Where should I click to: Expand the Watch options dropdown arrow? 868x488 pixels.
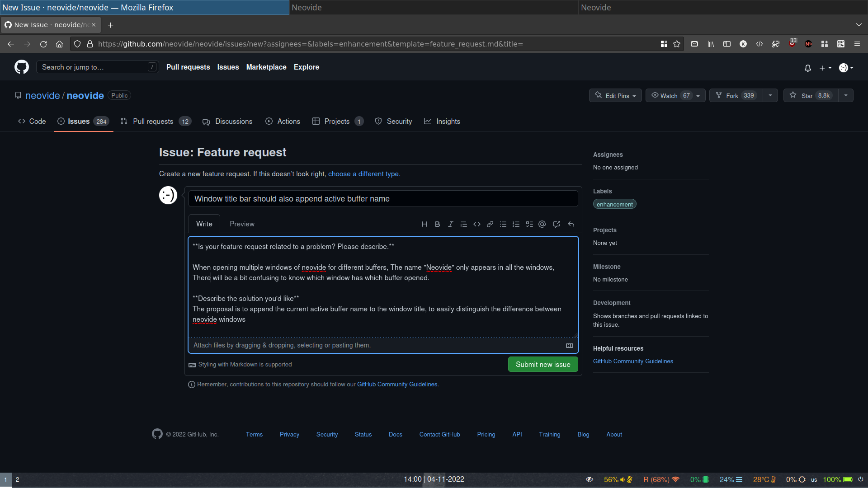(x=698, y=95)
